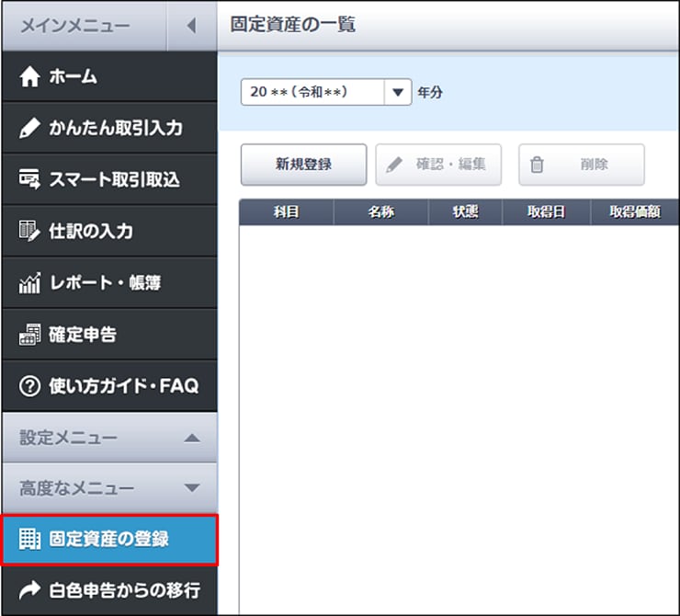Viewport: 680px width, 616px height.
Task: Click the chart icon beside レポート・帳簿
Action: tap(29, 283)
